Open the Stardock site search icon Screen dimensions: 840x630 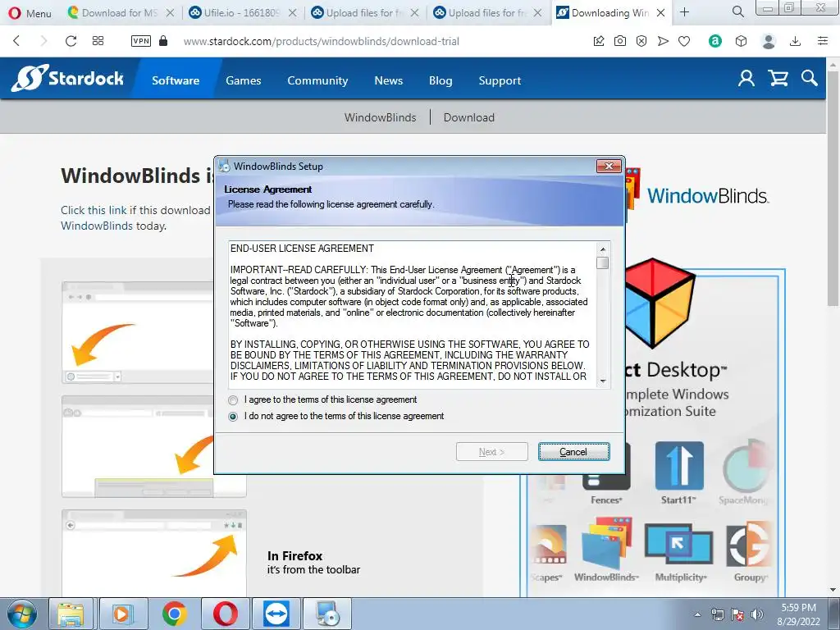(810, 78)
